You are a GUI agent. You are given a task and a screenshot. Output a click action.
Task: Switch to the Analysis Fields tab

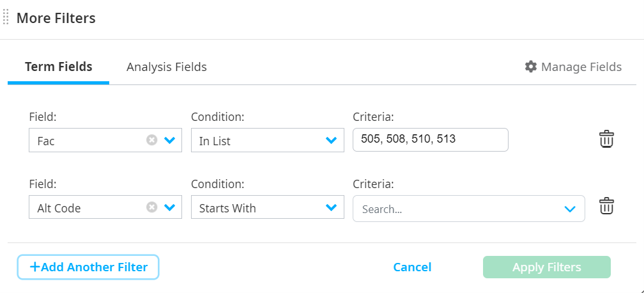166,67
